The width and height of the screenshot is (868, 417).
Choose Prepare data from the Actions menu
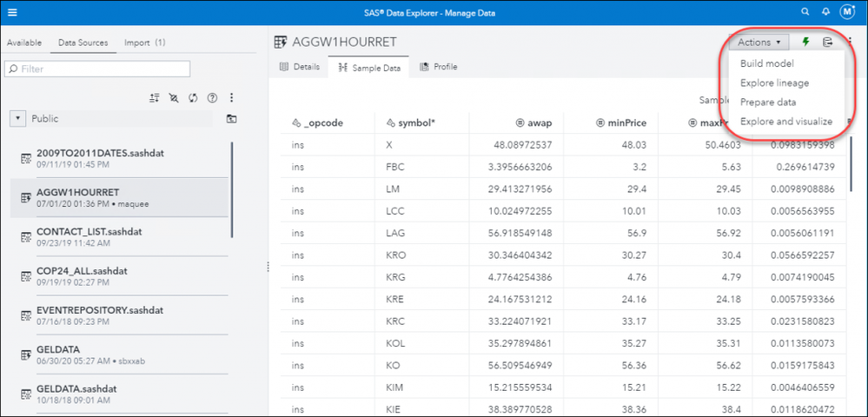[x=768, y=103]
